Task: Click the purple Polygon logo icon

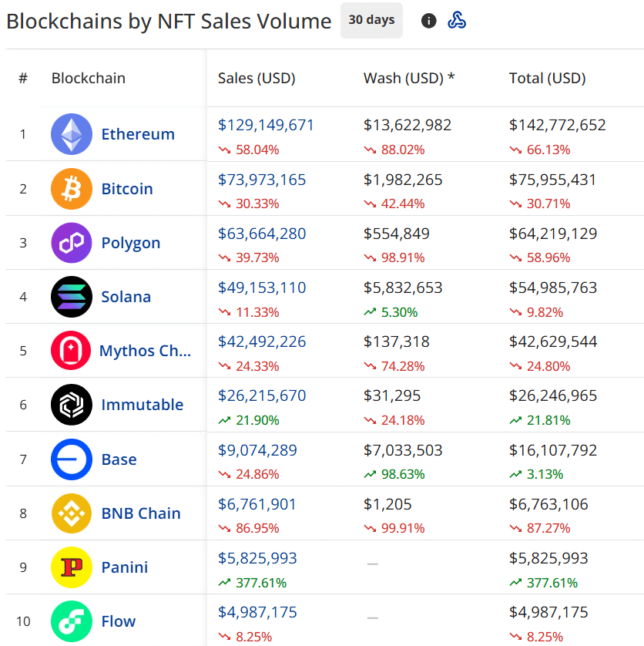Action: pos(72,243)
